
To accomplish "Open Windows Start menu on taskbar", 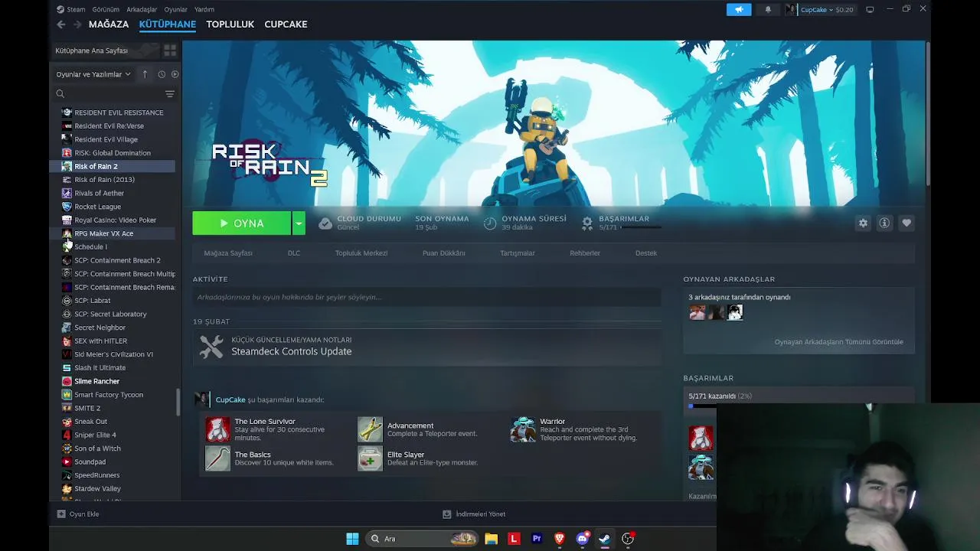I will point(352,539).
